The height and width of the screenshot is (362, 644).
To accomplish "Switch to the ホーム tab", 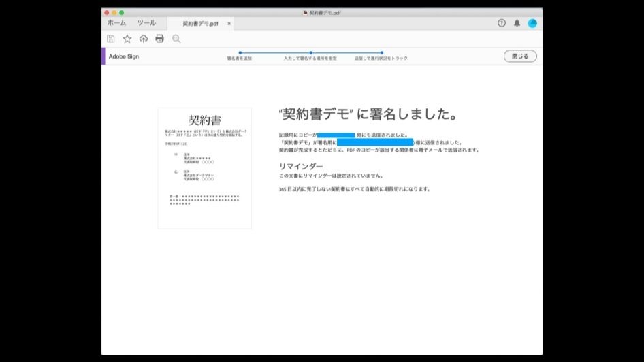I will click(x=117, y=23).
